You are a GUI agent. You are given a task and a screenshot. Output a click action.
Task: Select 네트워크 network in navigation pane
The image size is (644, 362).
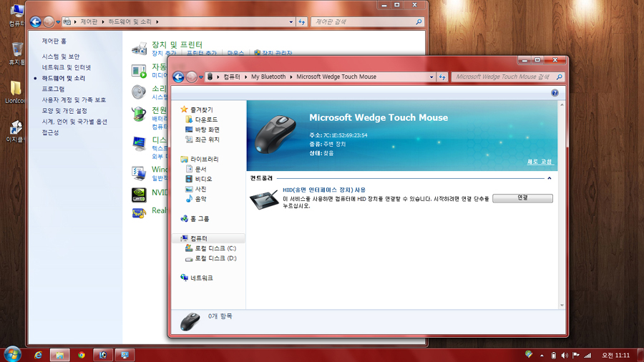[x=201, y=278]
